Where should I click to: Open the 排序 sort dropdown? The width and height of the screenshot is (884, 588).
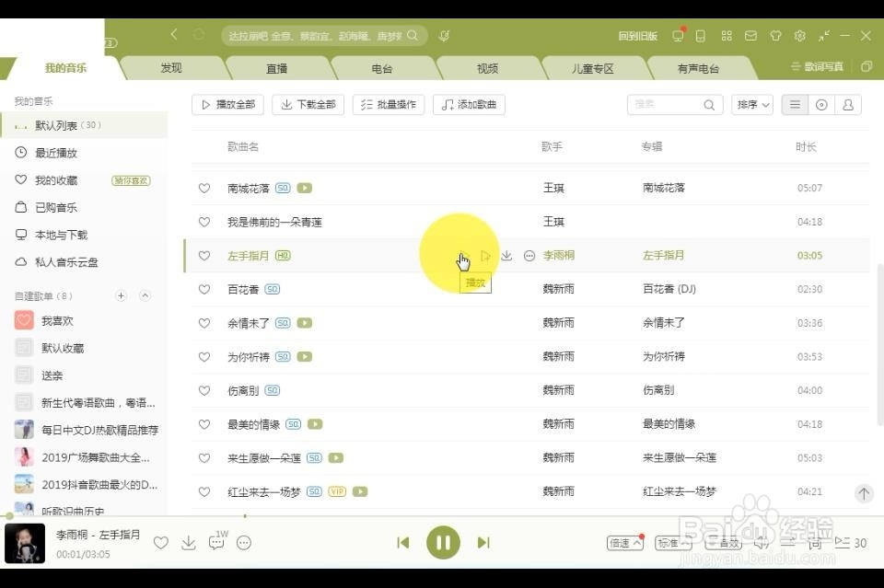click(x=752, y=105)
